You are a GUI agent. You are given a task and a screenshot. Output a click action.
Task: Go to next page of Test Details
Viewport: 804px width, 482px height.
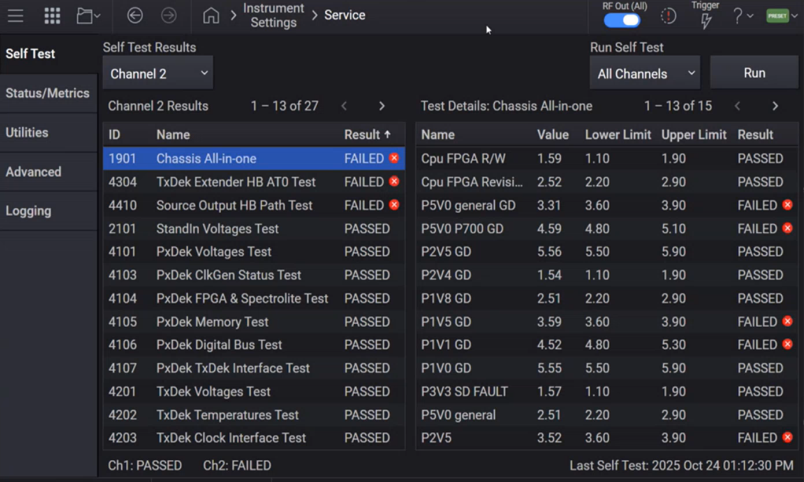click(x=775, y=106)
